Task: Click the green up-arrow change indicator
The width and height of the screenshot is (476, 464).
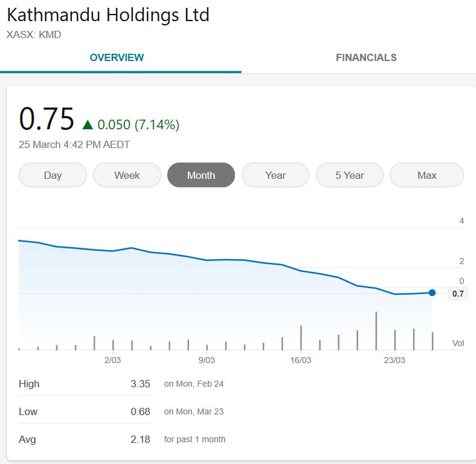Action: tap(88, 125)
